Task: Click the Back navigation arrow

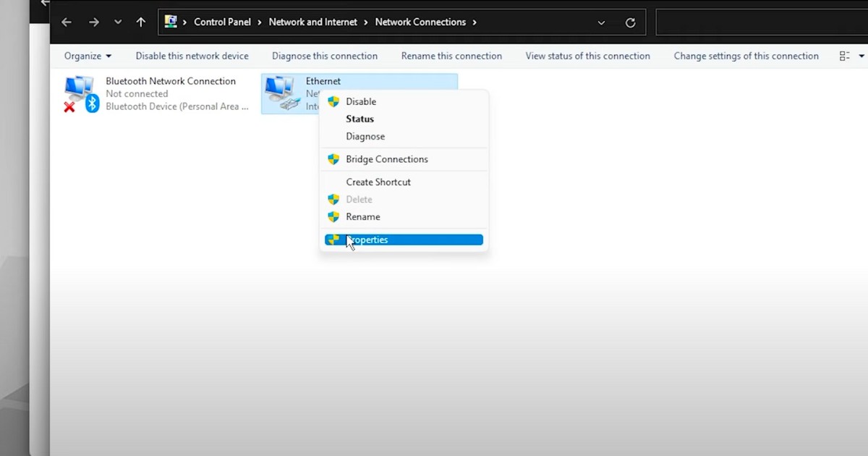Action: [67, 22]
